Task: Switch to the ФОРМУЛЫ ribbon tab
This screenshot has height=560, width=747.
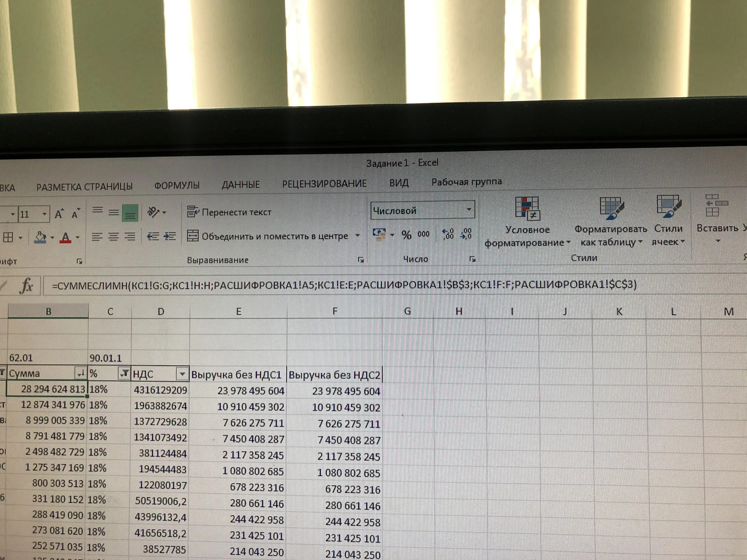Action: [177, 185]
